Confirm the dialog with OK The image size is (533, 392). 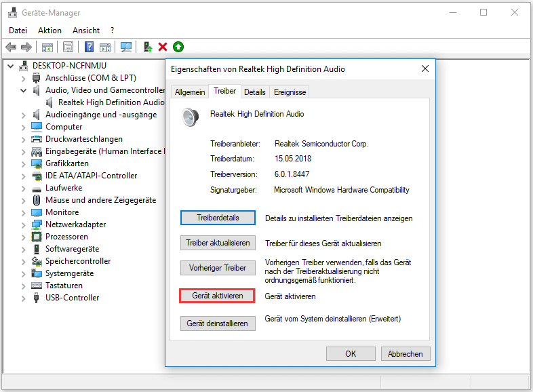click(x=351, y=354)
